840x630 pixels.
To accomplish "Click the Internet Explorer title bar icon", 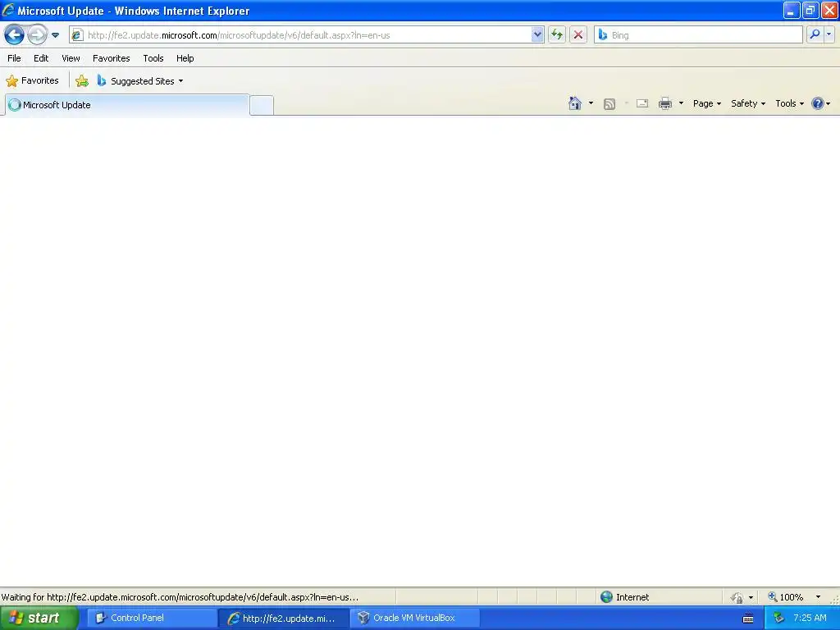I will 8,10.
